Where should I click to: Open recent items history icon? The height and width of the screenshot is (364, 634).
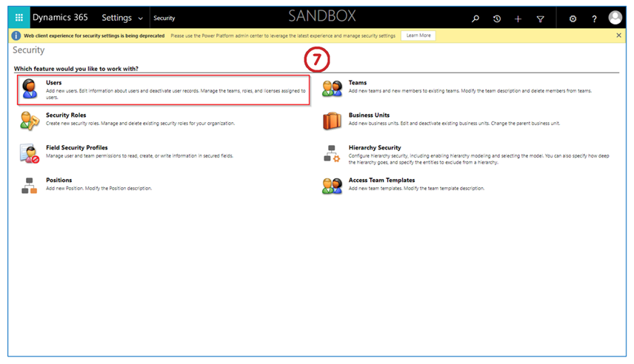pos(497,18)
